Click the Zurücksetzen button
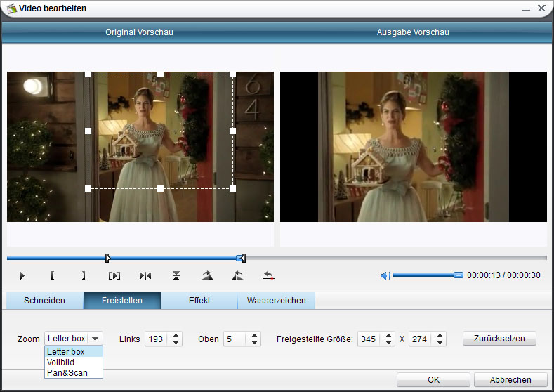The image size is (554, 392). click(499, 339)
